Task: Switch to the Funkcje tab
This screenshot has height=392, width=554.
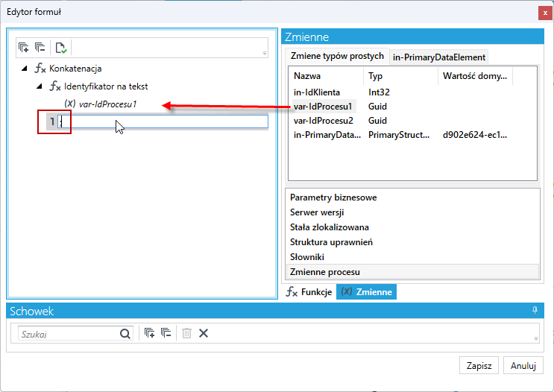Action: click(309, 291)
